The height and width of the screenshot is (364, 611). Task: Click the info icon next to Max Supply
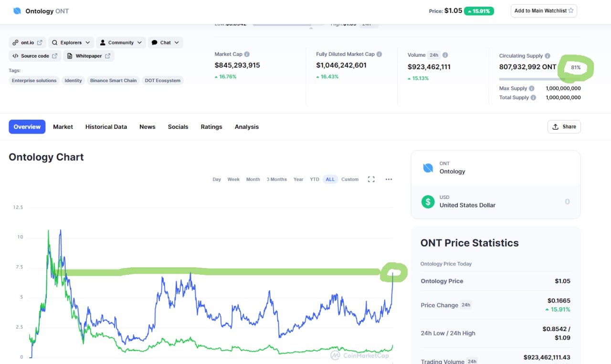tap(532, 88)
